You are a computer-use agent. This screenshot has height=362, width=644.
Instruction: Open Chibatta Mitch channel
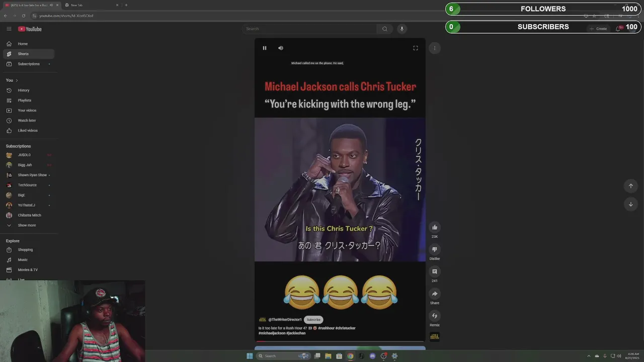coord(29,215)
